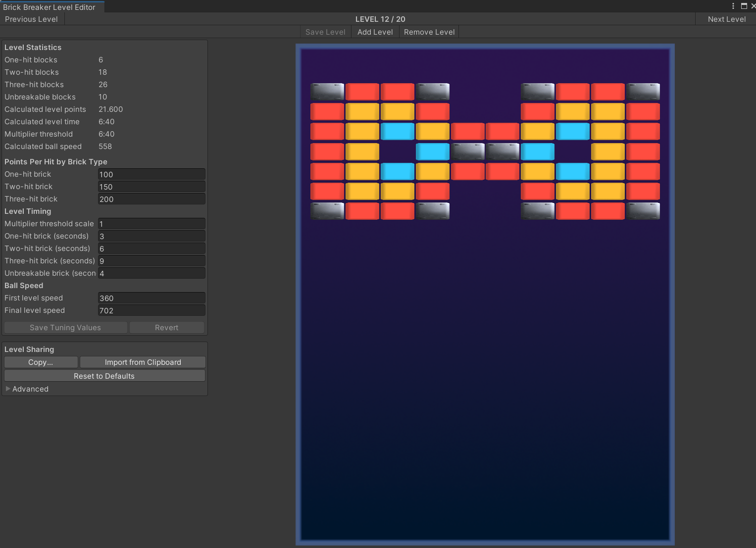
Task: Click the Multiplier threshold scale label
Action: tap(49, 224)
